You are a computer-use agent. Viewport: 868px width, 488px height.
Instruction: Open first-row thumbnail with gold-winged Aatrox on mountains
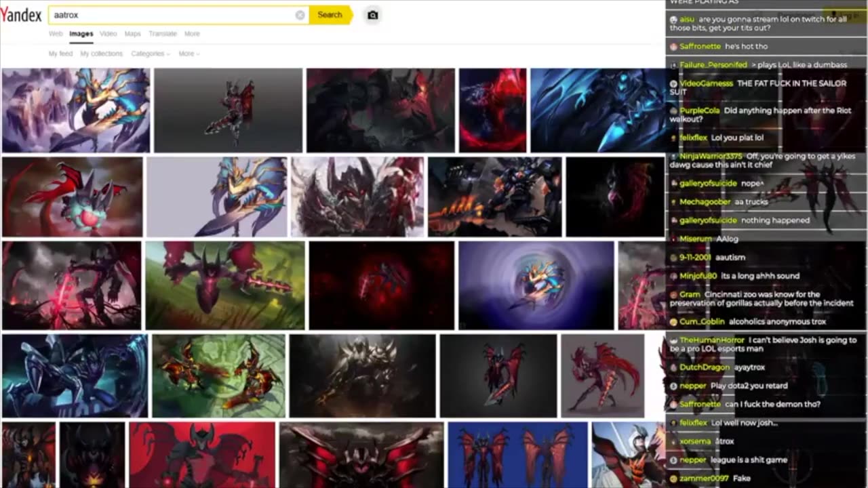coord(76,110)
